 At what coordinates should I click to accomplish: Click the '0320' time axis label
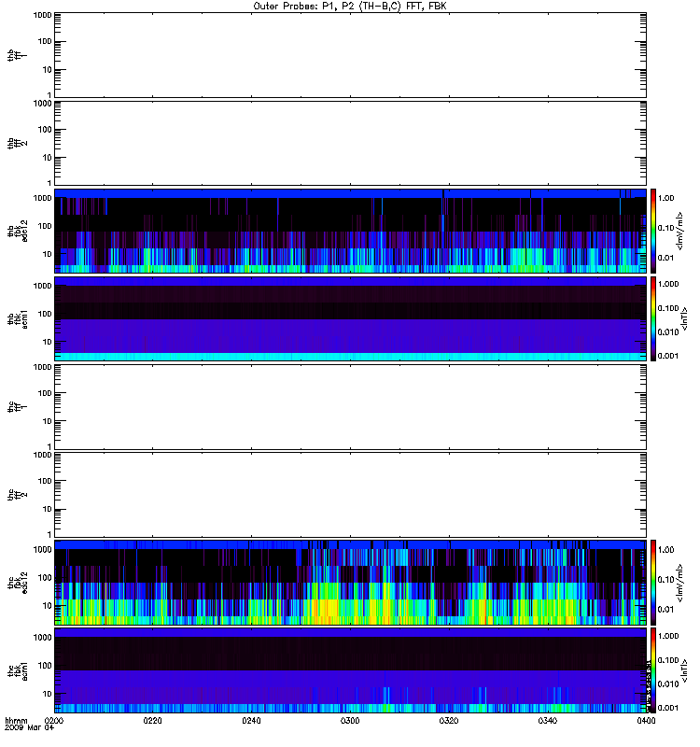coord(449,721)
